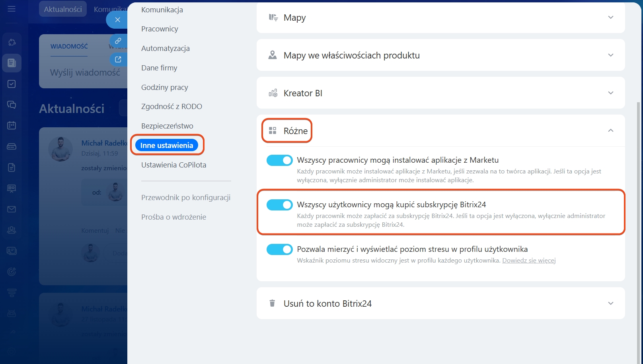Open Michał Radełko's profile from today's post
Image resolution: width=643 pixels, height=364 pixels.
click(x=104, y=143)
